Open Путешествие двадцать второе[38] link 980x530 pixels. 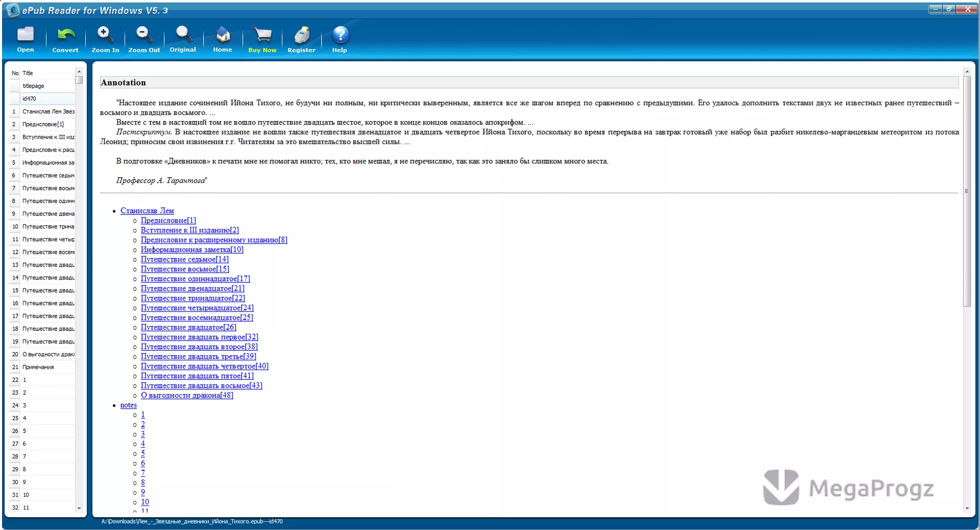tap(199, 346)
